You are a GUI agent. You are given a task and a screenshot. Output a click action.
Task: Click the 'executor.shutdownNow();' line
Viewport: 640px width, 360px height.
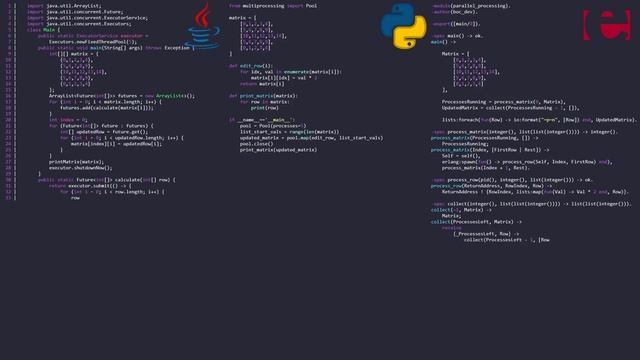tap(80, 168)
